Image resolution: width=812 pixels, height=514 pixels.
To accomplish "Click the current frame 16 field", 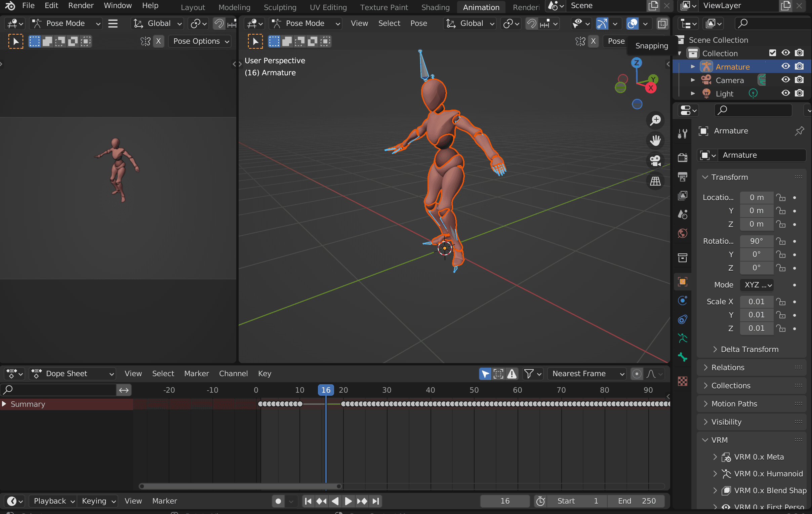I will click(x=505, y=501).
